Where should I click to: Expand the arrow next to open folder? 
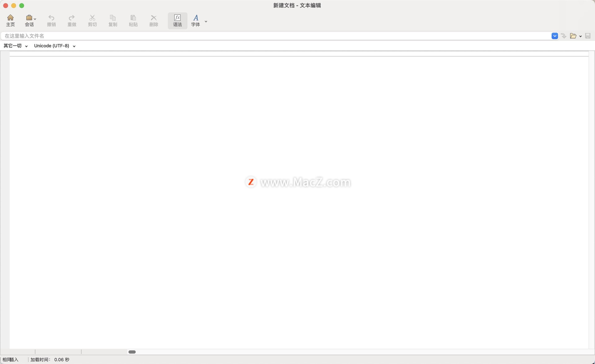(580, 36)
